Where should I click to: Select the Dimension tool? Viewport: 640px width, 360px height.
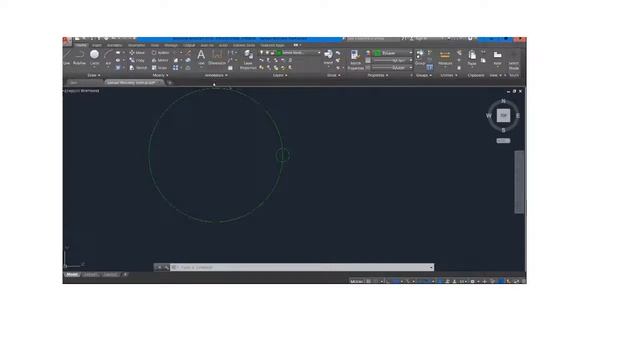[217, 57]
